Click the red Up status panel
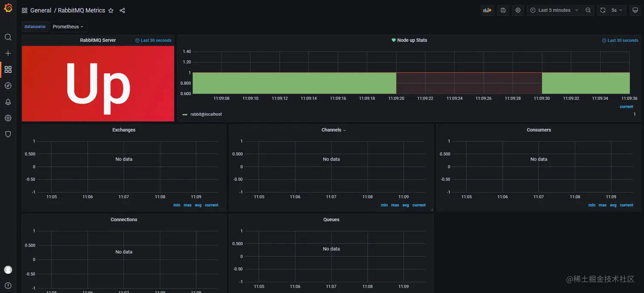Viewport: 644px width, 293px height. pyautogui.click(x=98, y=84)
